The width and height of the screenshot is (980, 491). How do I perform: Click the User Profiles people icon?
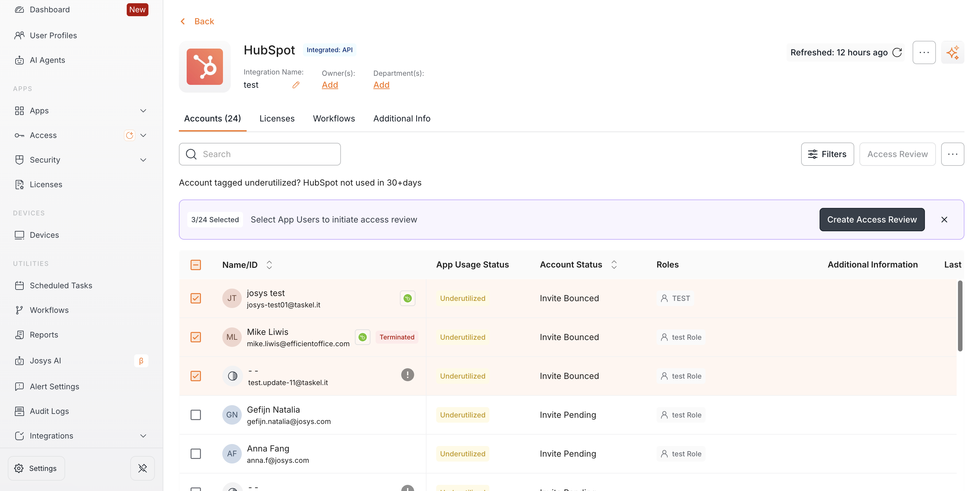[19, 35]
